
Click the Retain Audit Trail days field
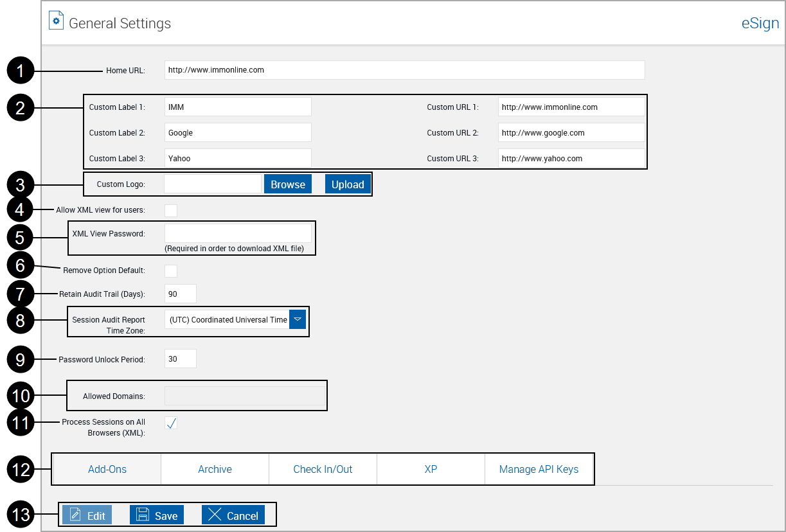(180, 293)
